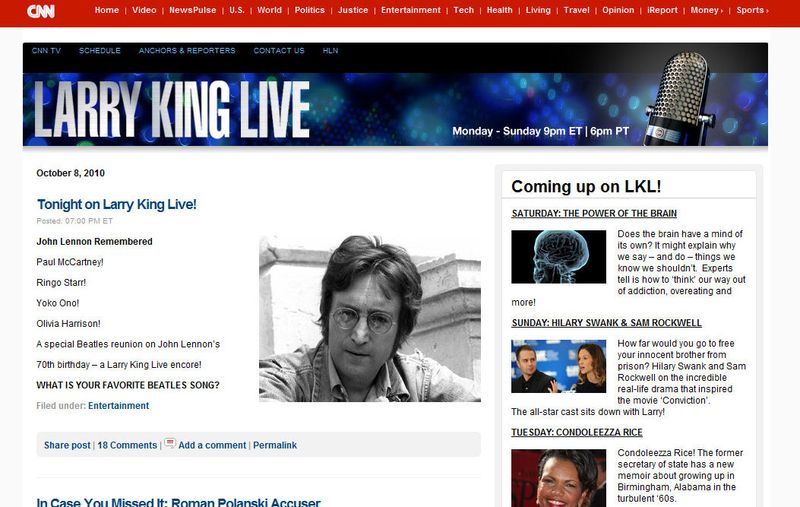Select Opinion in the top navigation
This screenshot has height=507, width=800.
point(618,10)
